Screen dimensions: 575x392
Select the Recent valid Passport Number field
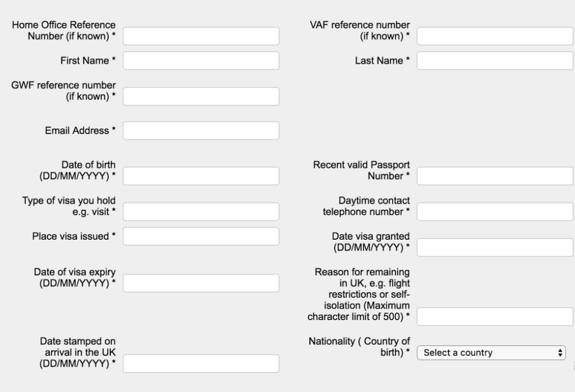coord(495,176)
